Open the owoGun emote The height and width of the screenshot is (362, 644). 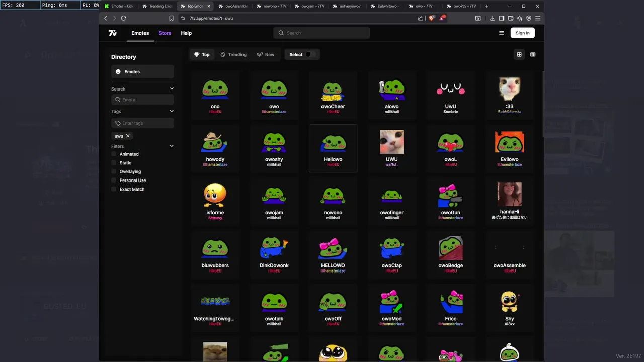point(450,201)
